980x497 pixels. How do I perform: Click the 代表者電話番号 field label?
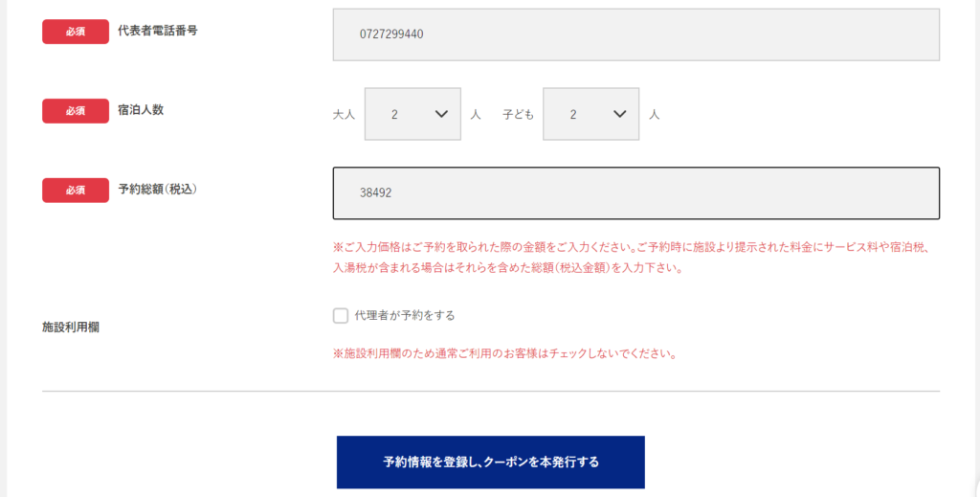coord(158,31)
